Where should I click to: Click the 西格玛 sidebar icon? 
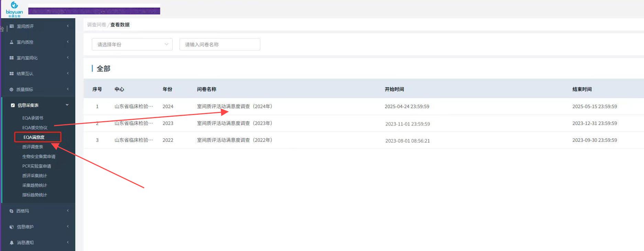tap(12, 211)
